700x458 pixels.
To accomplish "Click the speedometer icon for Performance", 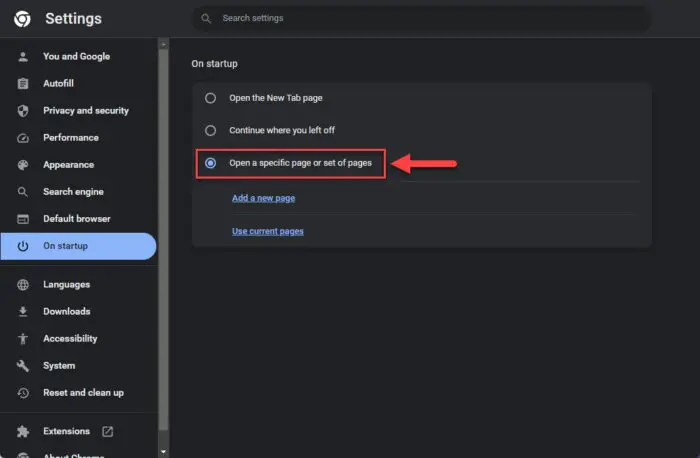I will [23, 138].
